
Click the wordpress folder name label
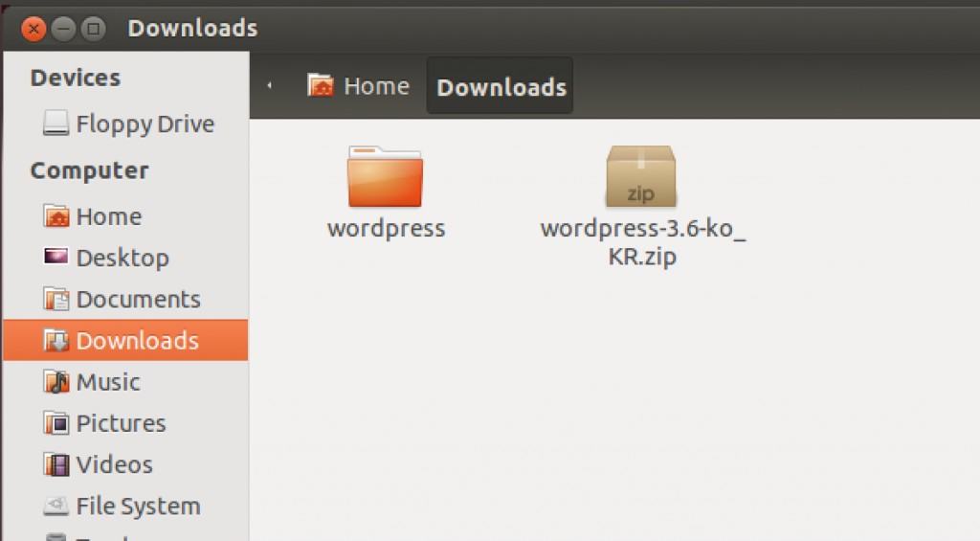point(386,229)
